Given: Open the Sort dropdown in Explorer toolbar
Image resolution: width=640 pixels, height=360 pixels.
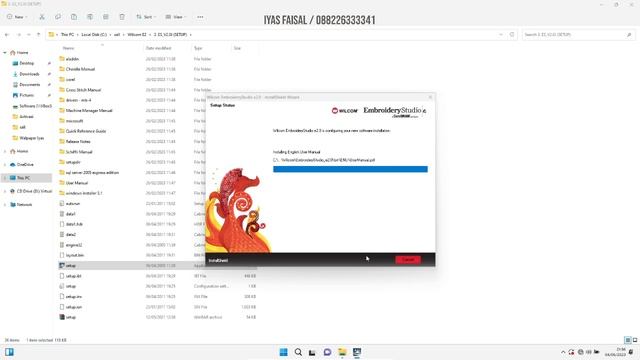Looking at the screenshot, I should click(x=145, y=17).
